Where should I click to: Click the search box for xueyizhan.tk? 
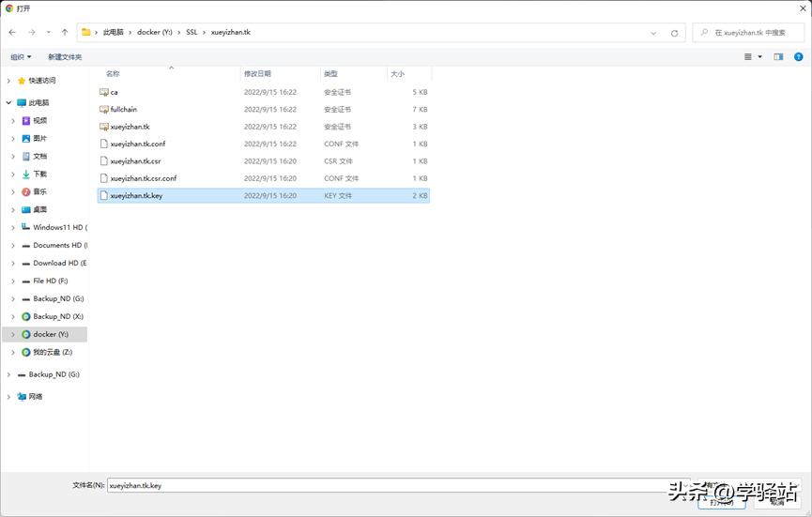[x=748, y=33]
